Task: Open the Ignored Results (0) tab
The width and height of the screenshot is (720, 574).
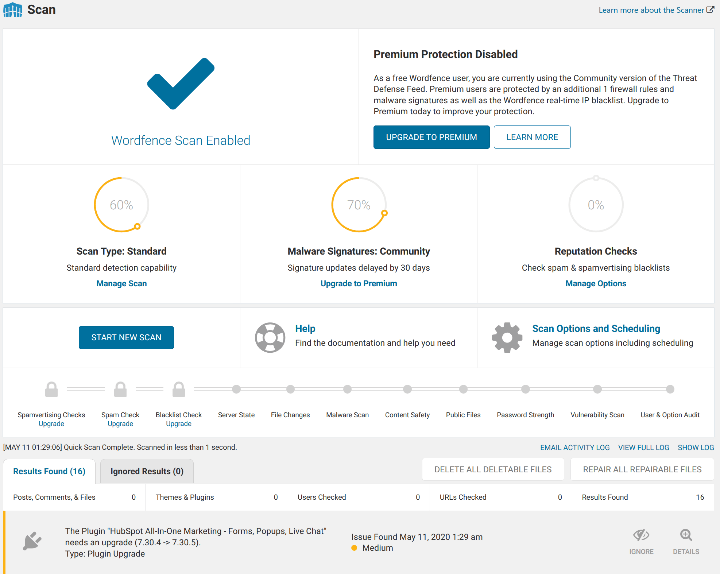Action: click(146, 471)
